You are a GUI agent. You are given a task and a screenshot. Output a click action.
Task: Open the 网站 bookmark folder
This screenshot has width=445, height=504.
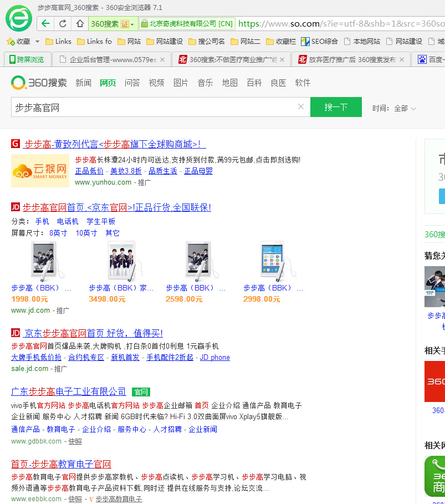pos(129,42)
